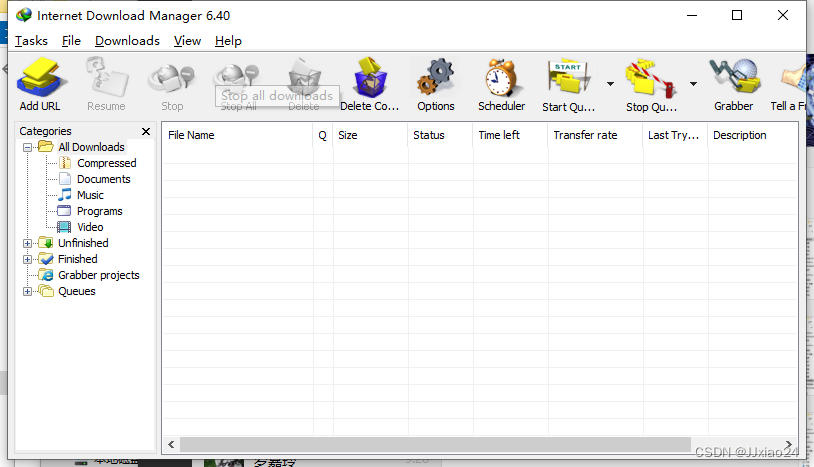This screenshot has height=467, width=814.
Task: Open Options with the gears icon
Action: tap(436, 77)
